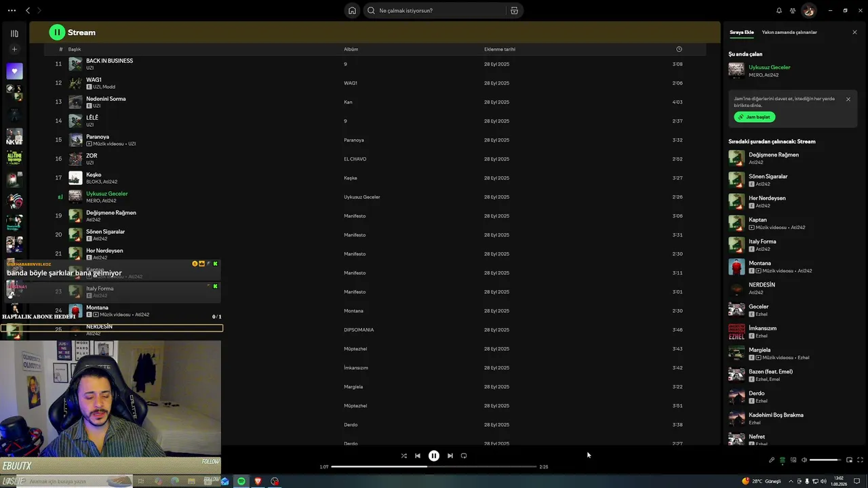The width and height of the screenshot is (868, 488).
Task: Toggle the queue panel icon
Action: pos(783,460)
